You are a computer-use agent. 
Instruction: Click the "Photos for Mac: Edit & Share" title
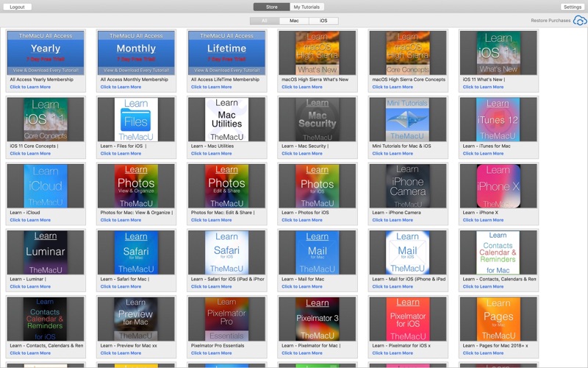coord(222,212)
